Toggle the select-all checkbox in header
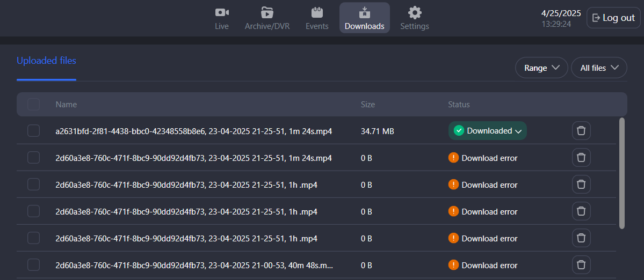Image resolution: width=644 pixels, height=280 pixels. point(34,105)
